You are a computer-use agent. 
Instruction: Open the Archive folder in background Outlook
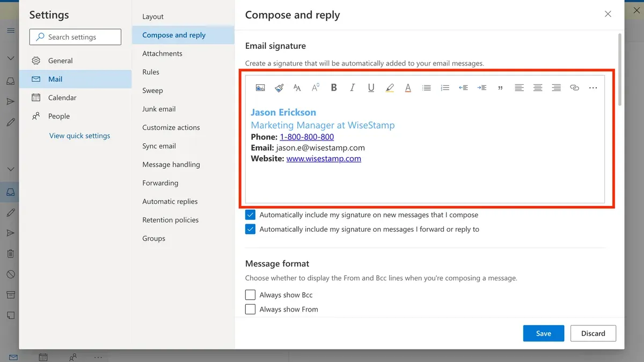pos(10,294)
